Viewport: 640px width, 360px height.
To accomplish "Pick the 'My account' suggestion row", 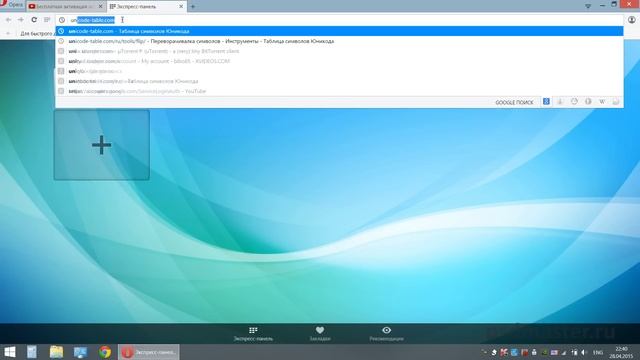I will [x=340, y=61].
